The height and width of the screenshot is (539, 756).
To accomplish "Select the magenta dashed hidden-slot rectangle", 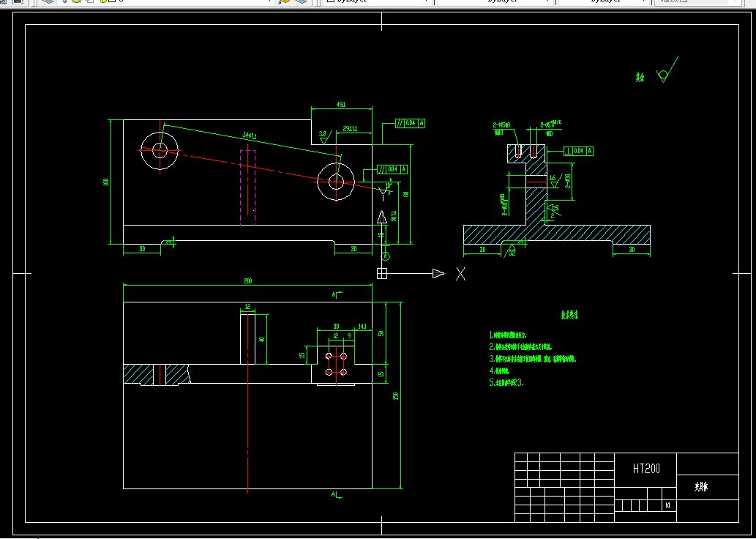I will coord(248,187).
